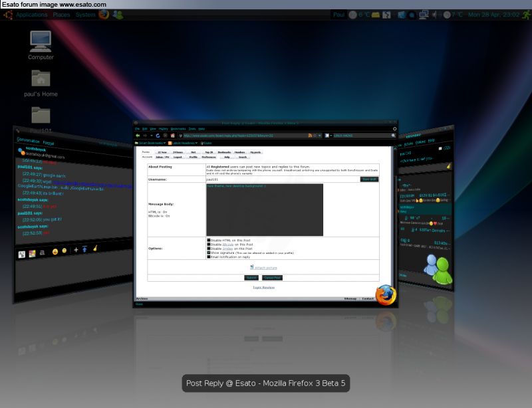Reload the page in Firefox
This screenshot has height=408, width=532.
pos(158,136)
